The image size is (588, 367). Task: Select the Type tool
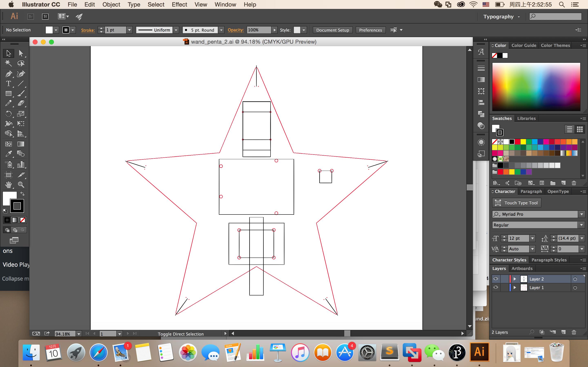click(x=9, y=84)
